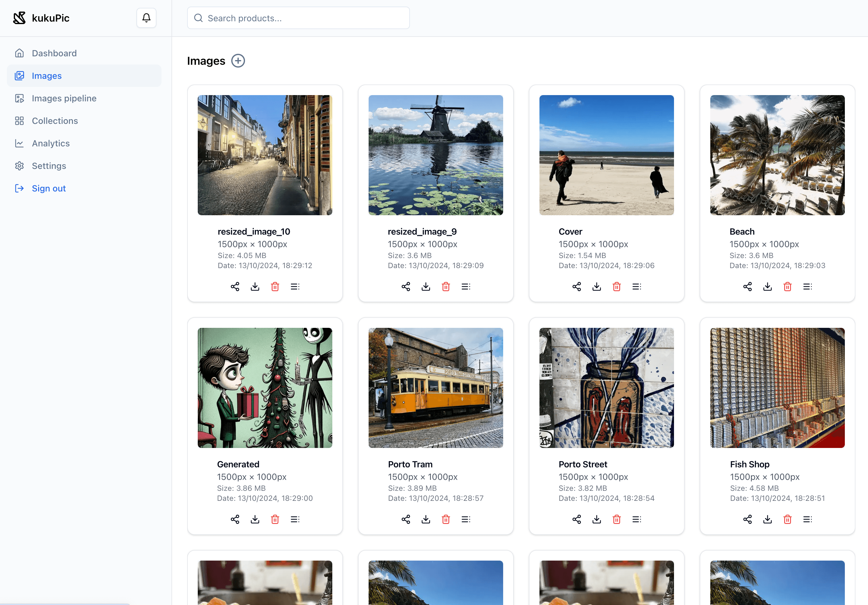
Task: Download the Beach image
Action: pyautogui.click(x=768, y=287)
